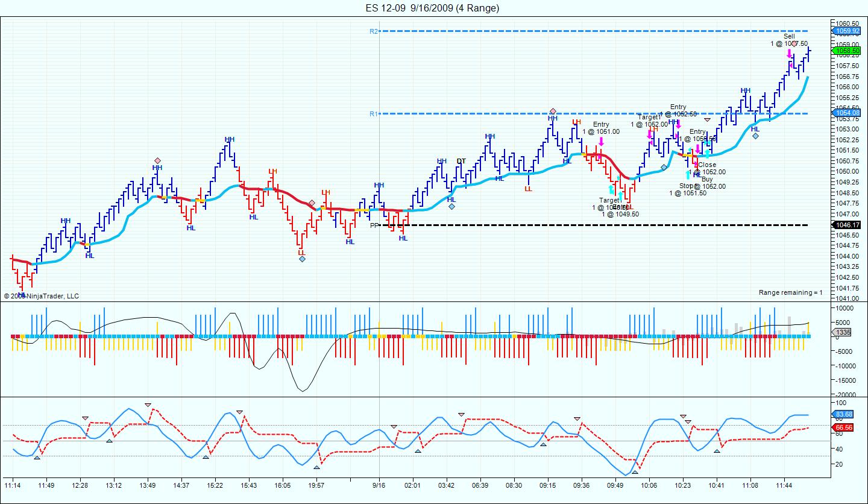Click the 1060.50 price axis label

847,23
